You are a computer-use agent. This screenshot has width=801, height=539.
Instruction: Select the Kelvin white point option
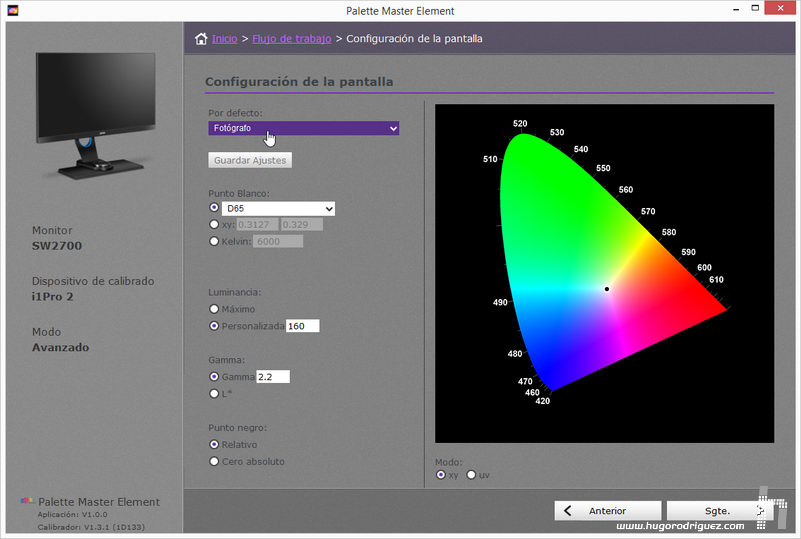point(214,241)
